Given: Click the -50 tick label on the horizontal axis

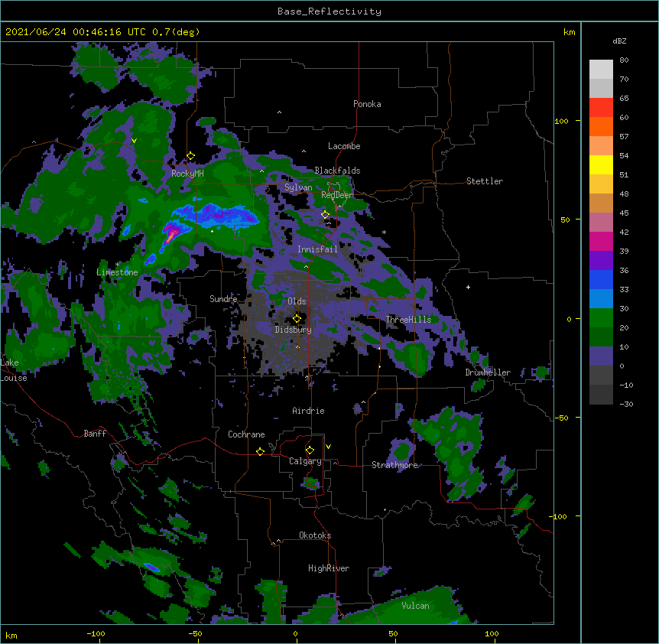Looking at the screenshot, I should [x=195, y=633].
